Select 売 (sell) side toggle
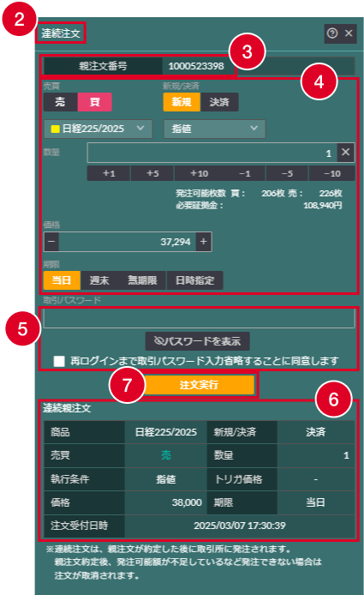 point(61,102)
